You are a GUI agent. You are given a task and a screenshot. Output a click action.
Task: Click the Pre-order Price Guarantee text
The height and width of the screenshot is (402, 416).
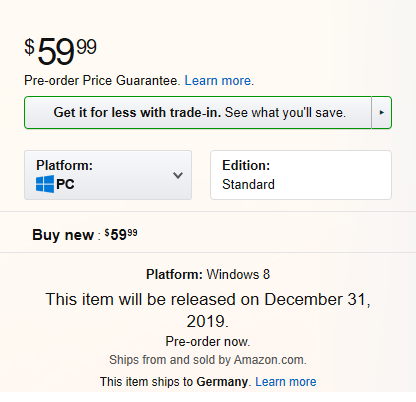pyautogui.click(x=102, y=81)
